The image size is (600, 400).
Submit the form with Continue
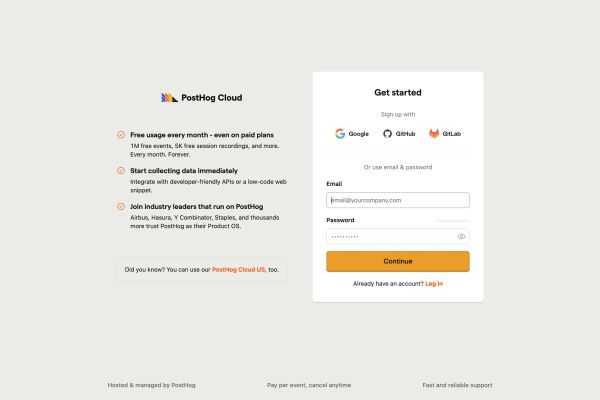click(x=398, y=261)
